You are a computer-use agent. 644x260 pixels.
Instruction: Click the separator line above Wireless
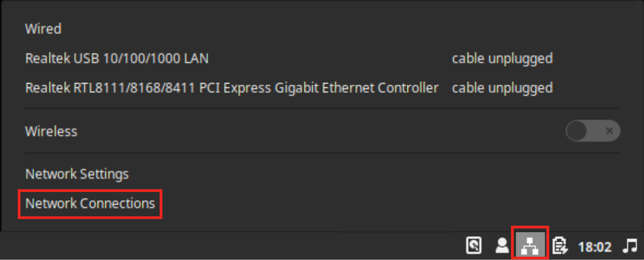[322, 109]
